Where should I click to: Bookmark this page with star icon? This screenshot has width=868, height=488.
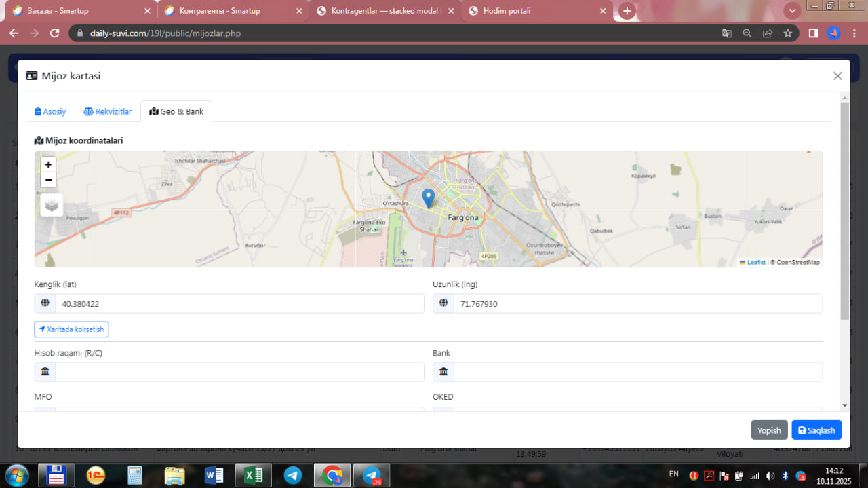787,33
